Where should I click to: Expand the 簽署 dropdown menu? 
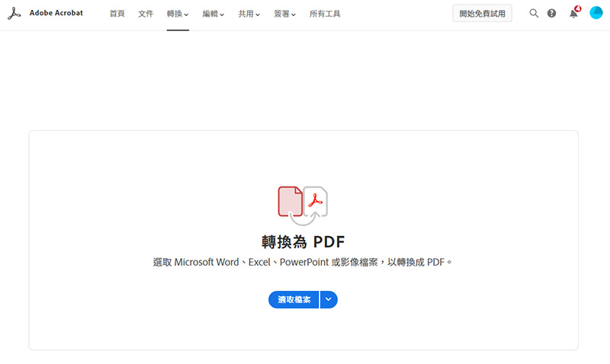pos(284,14)
